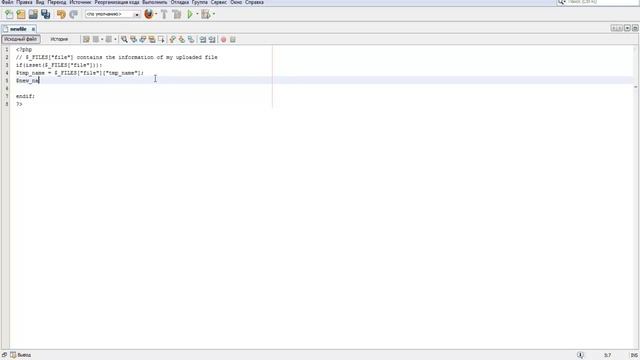Toggle Highlight Search in editor toolbar
This screenshot has height=360, width=640.
(x=152, y=39)
